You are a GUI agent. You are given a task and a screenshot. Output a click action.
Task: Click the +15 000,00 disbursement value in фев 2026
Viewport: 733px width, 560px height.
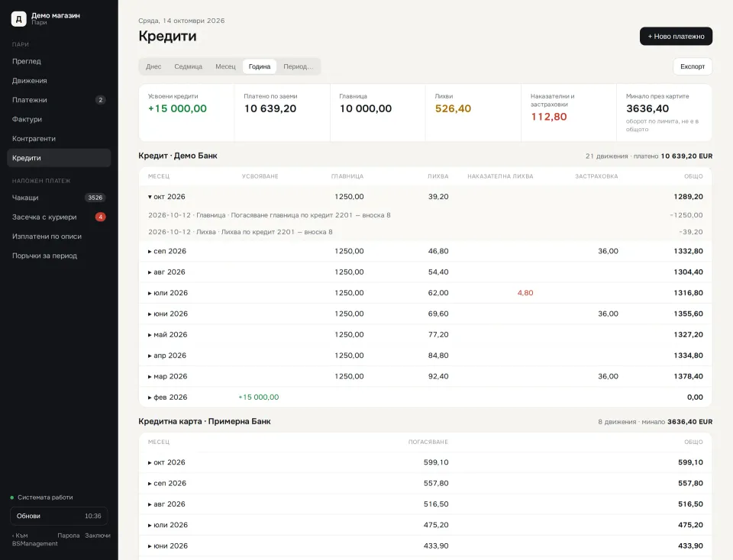click(x=259, y=397)
